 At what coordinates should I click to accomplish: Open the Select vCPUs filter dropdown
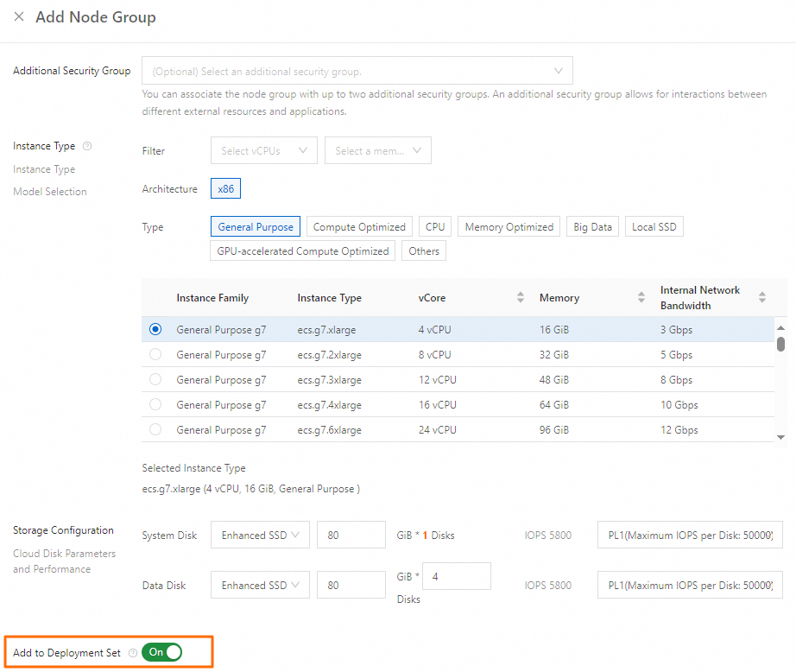tap(264, 150)
